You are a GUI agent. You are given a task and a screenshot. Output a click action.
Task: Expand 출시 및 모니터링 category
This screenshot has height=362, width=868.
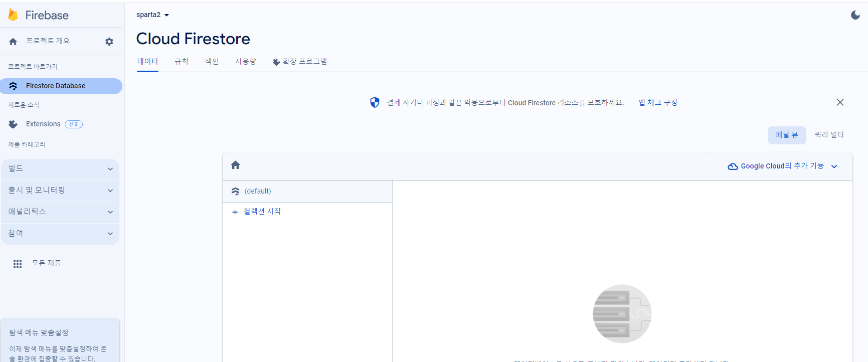pyautogui.click(x=60, y=191)
